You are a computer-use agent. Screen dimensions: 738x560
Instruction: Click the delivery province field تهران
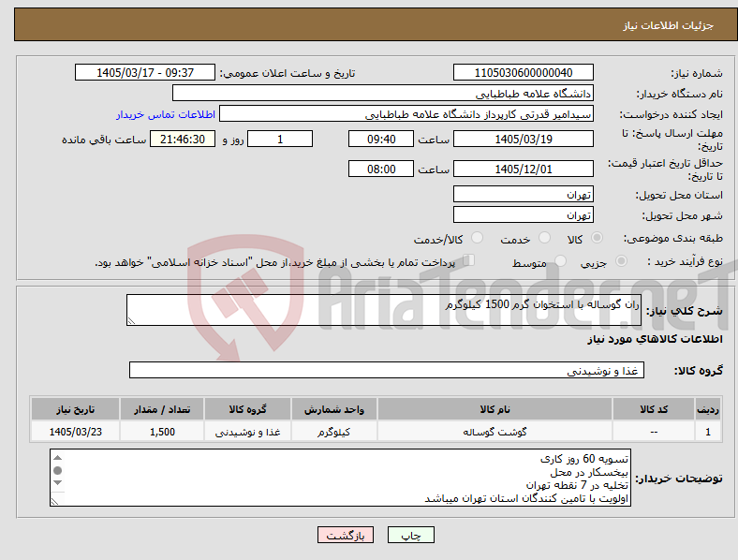(523, 194)
